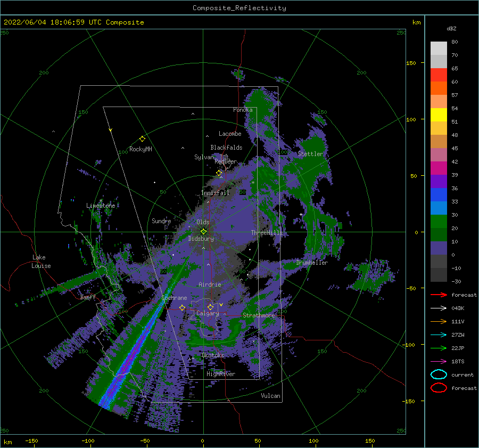Image resolution: width=479 pixels, height=448 pixels.
Task: Click the cyan 27ZW arrow in legend
Action: [439, 335]
